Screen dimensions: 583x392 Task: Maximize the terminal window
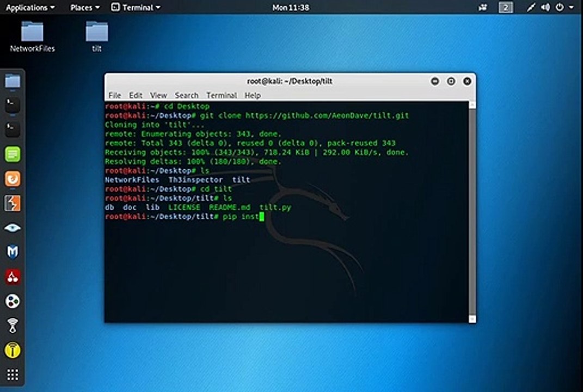[x=451, y=81]
